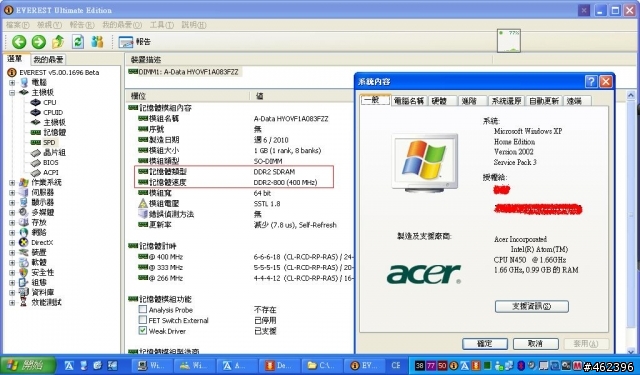Click the 支援資訊 support info button
Image resolution: width=640 pixels, height=375 pixels.
tap(531, 306)
